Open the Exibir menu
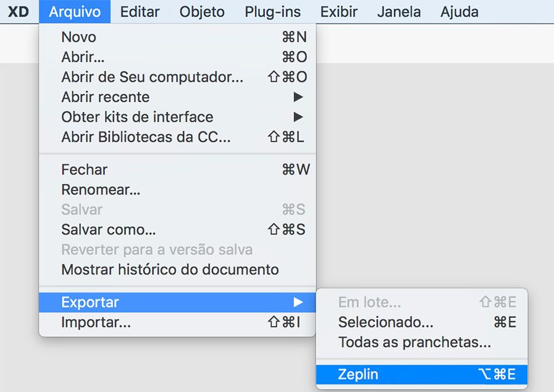554x392 pixels. tap(338, 12)
